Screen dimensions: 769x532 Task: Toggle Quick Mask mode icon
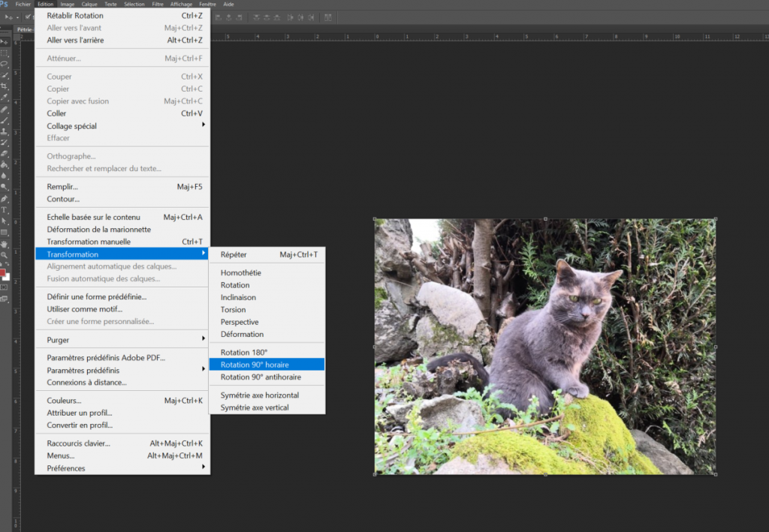(5, 287)
